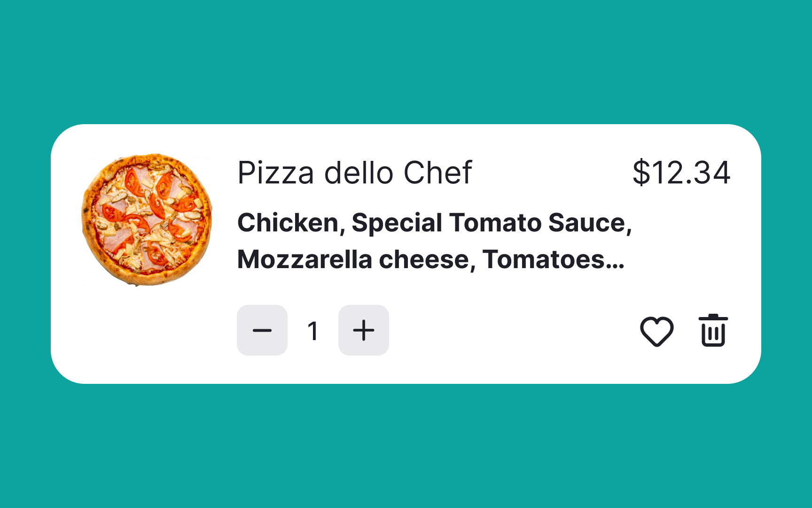
Task: Increase quantity with the plus button
Action: 364,330
